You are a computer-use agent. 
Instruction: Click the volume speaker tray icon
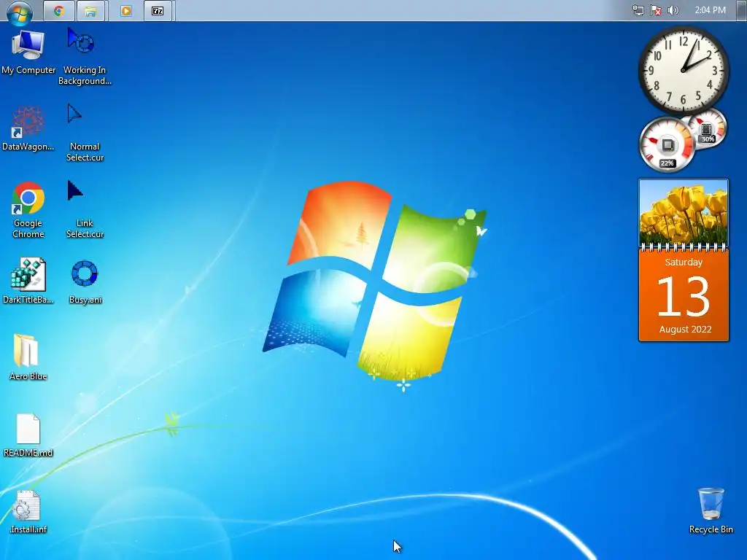coord(673,10)
